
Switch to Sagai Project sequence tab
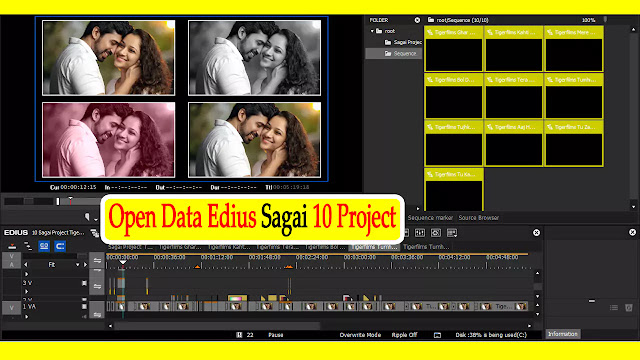click(130, 247)
